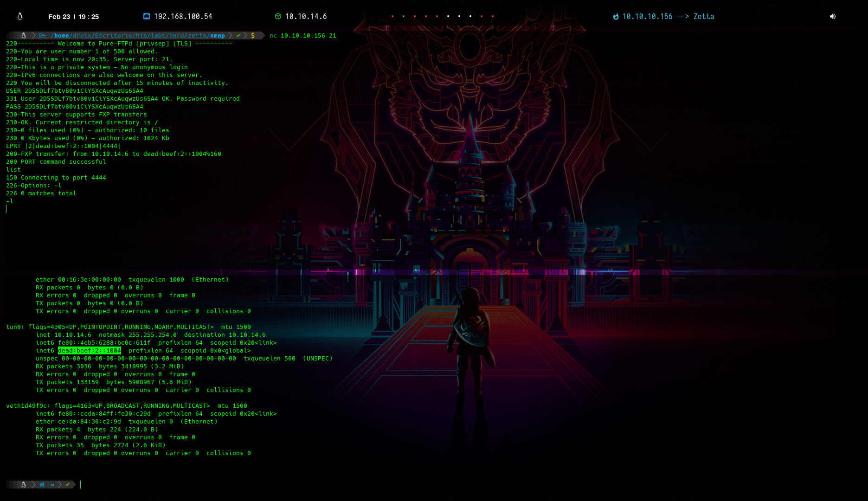Switch to the green workspace dot

(404, 16)
